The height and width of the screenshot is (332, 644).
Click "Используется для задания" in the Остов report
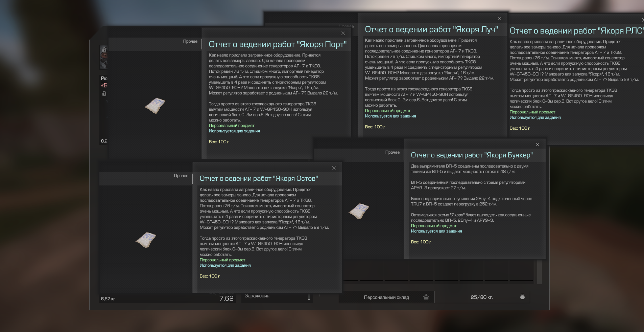point(225,265)
